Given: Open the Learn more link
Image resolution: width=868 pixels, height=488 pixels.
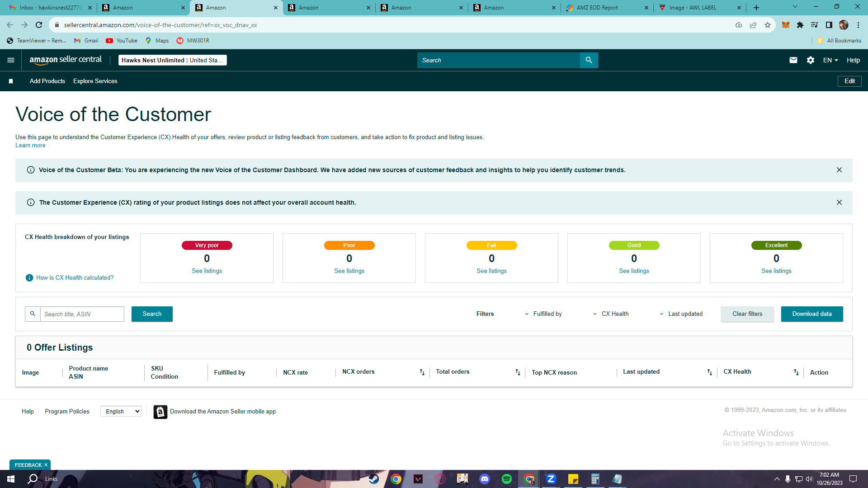Looking at the screenshot, I should tap(30, 145).
